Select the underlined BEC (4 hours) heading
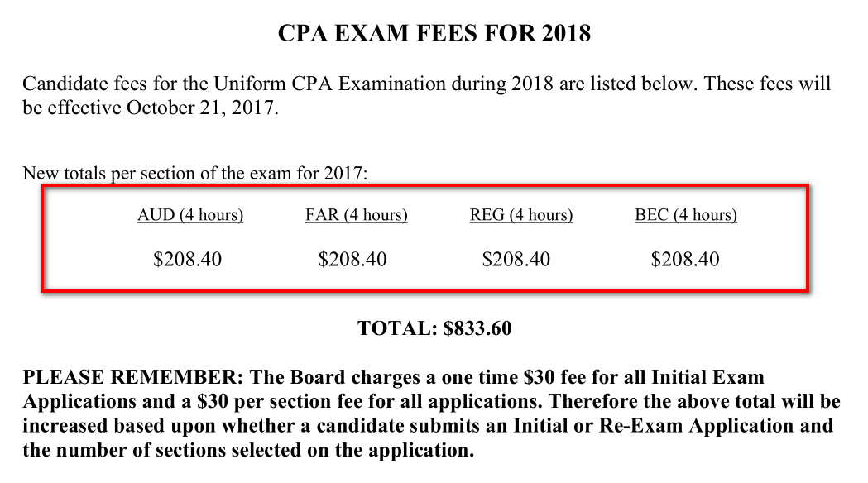 coord(686,215)
